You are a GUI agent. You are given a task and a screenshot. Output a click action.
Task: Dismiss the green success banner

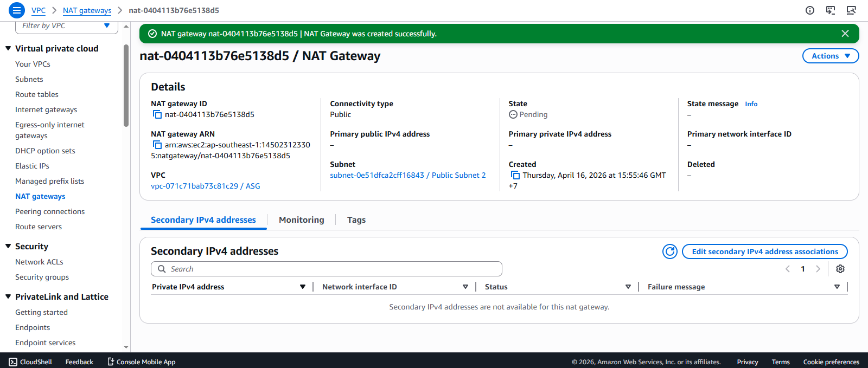[x=845, y=34]
